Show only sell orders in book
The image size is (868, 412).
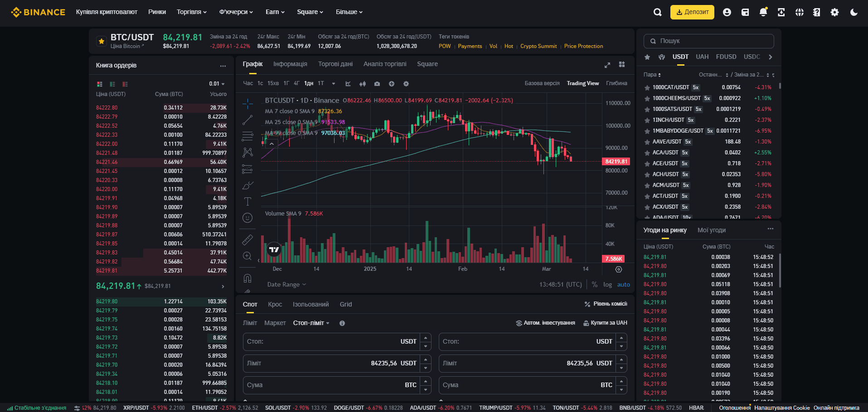click(x=125, y=84)
